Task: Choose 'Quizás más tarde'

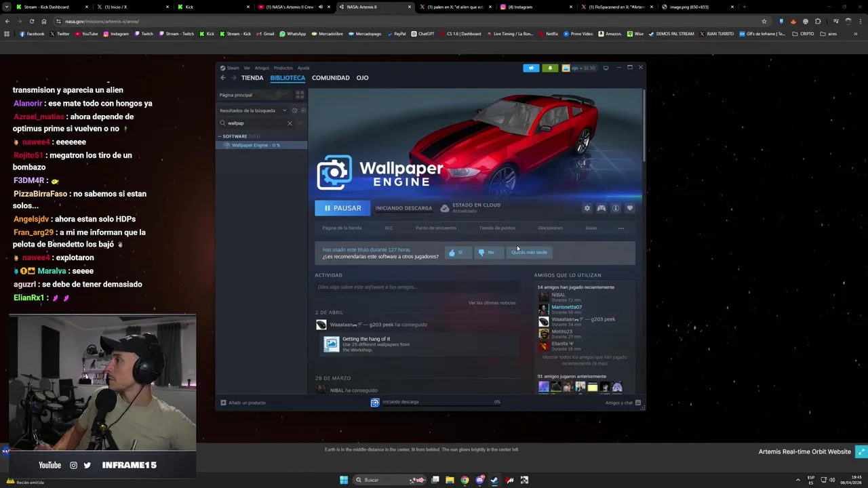Action: 529,252
